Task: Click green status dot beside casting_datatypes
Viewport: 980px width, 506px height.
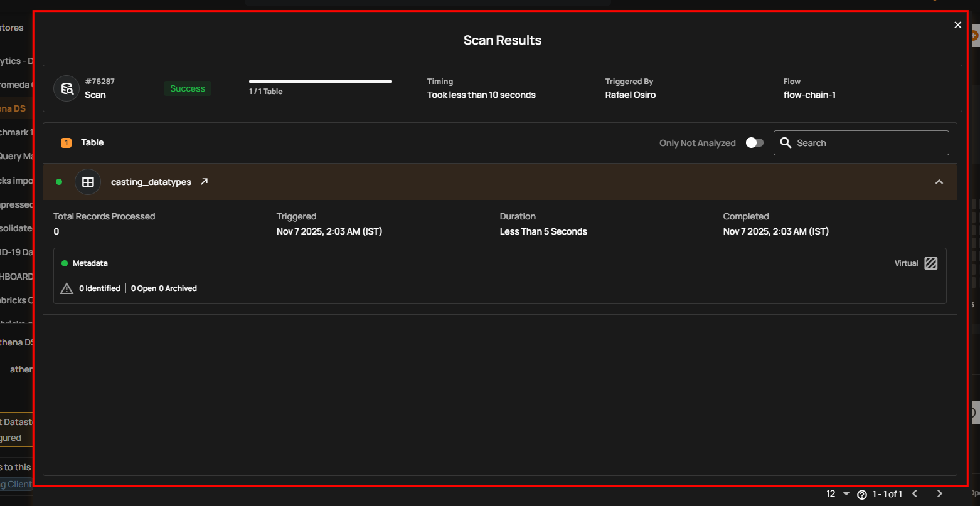Action: [x=59, y=182]
